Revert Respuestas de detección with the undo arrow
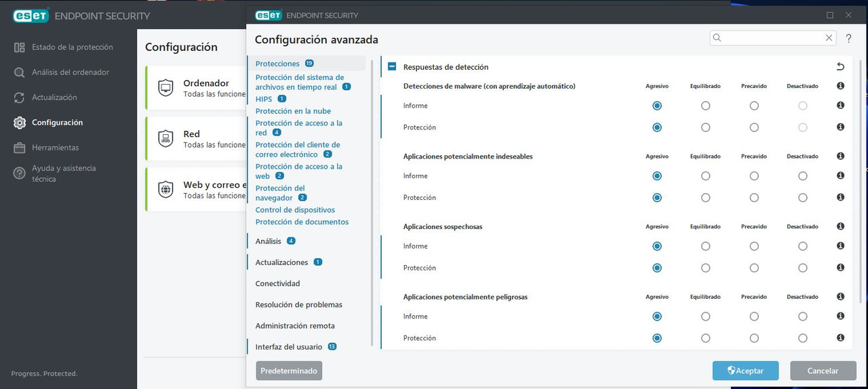Image resolution: width=868 pixels, height=389 pixels. 840,66
